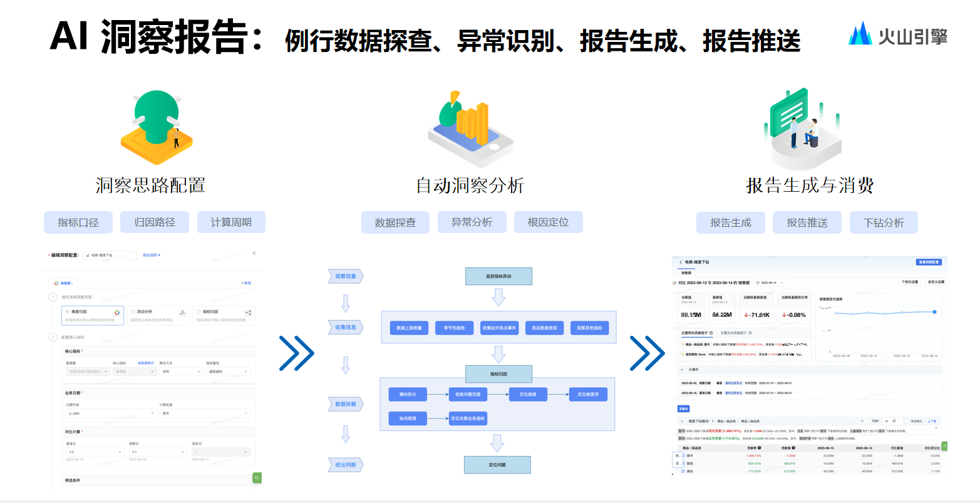Collapse the 大事件 section

[682, 370]
